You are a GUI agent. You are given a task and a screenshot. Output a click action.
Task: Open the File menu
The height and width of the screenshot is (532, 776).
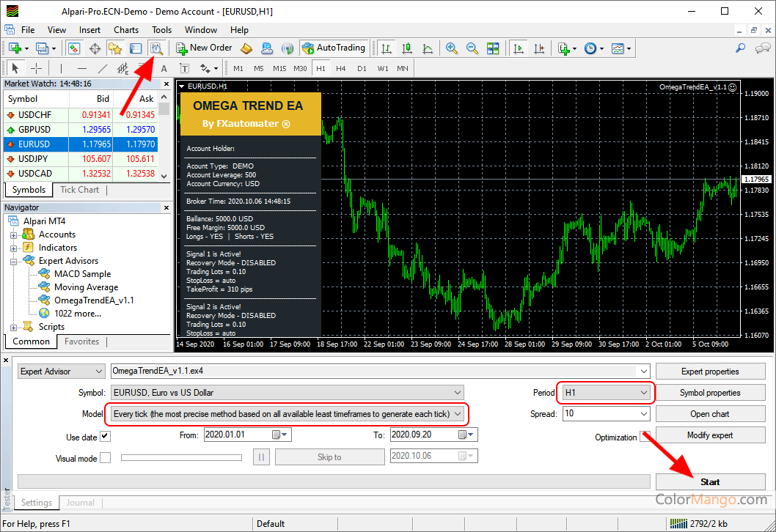tap(28, 30)
